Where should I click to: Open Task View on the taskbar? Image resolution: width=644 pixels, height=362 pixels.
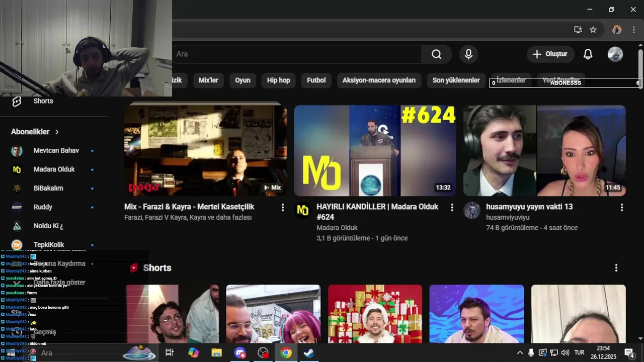point(170,353)
